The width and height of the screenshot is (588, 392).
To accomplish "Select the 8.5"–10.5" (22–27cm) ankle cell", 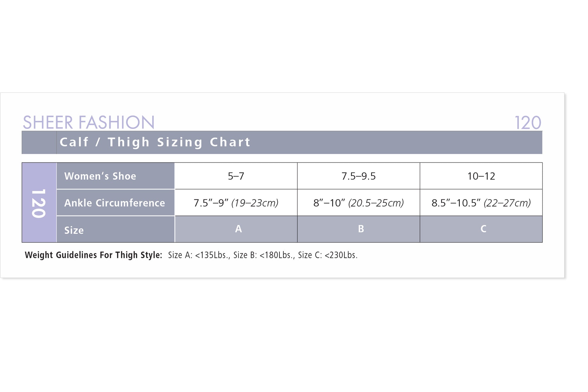I will [481, 203].
